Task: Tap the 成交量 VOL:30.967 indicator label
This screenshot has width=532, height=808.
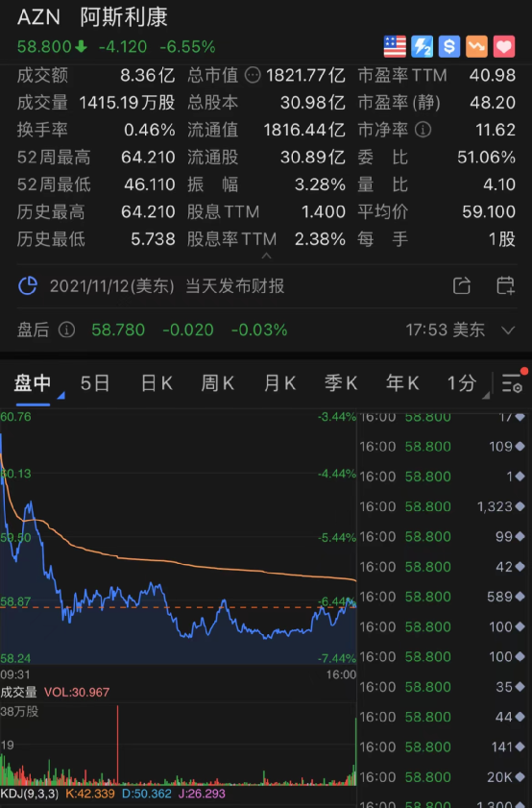Action: (x=55, y=692)
